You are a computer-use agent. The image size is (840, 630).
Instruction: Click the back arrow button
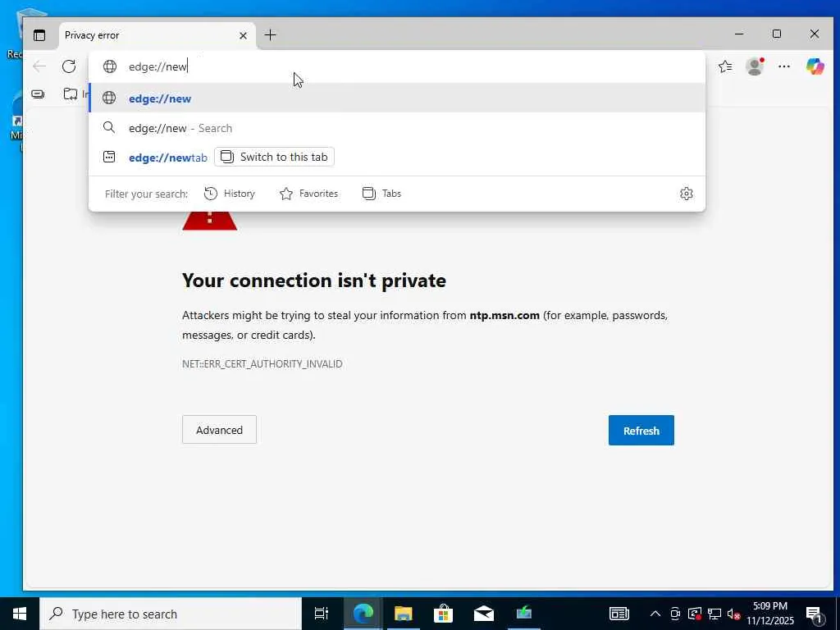point(39,66)
